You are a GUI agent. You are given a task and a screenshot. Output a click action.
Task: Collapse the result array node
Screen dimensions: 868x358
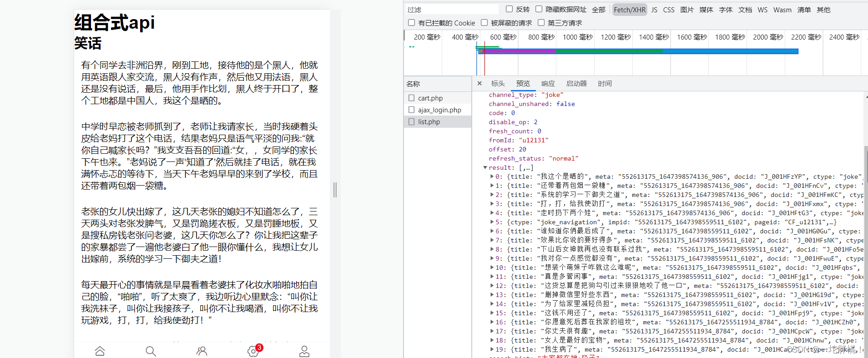[485, 167]
